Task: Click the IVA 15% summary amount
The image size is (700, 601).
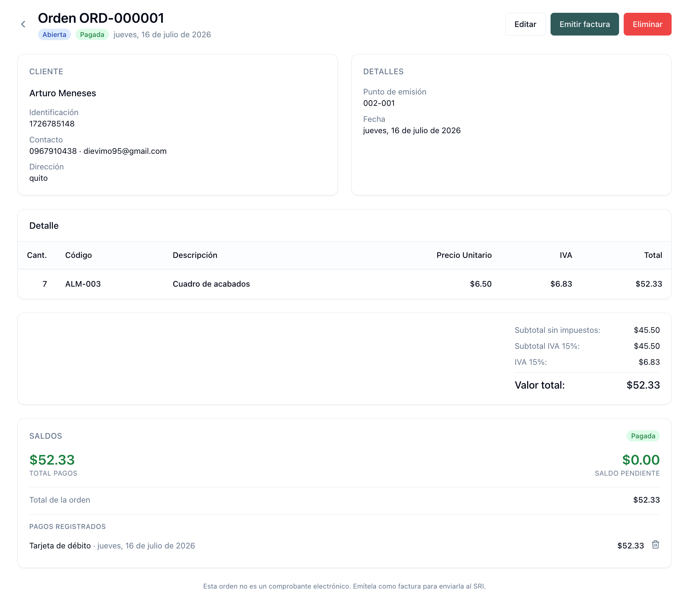Action: click(649, 362)
